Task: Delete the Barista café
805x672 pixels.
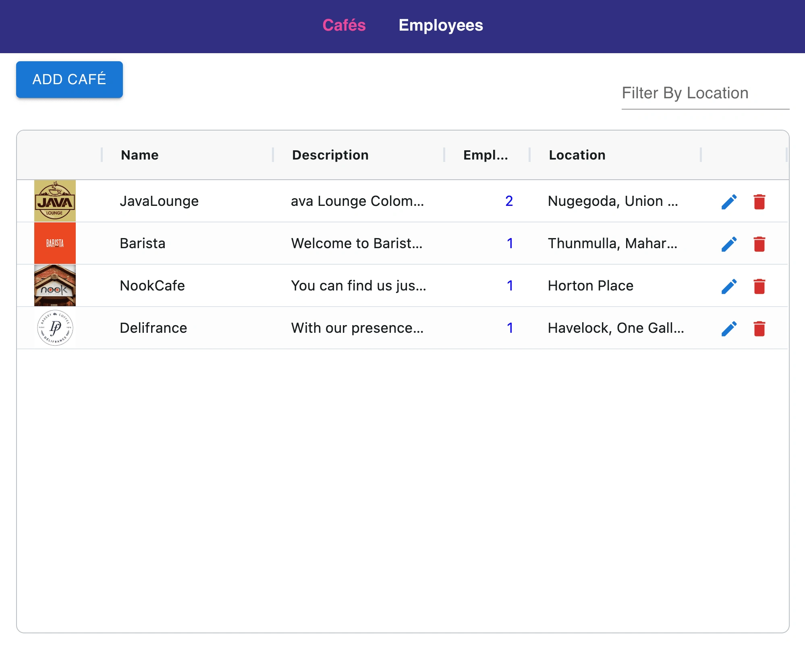Action: coord(759,244)
